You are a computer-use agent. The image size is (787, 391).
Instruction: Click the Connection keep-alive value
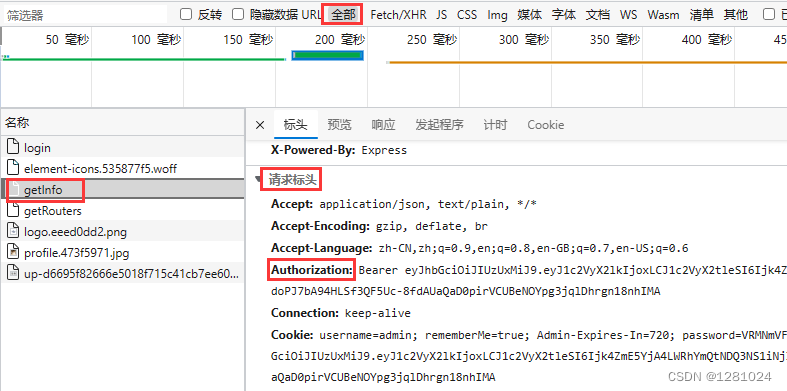[x=377, y=313]
